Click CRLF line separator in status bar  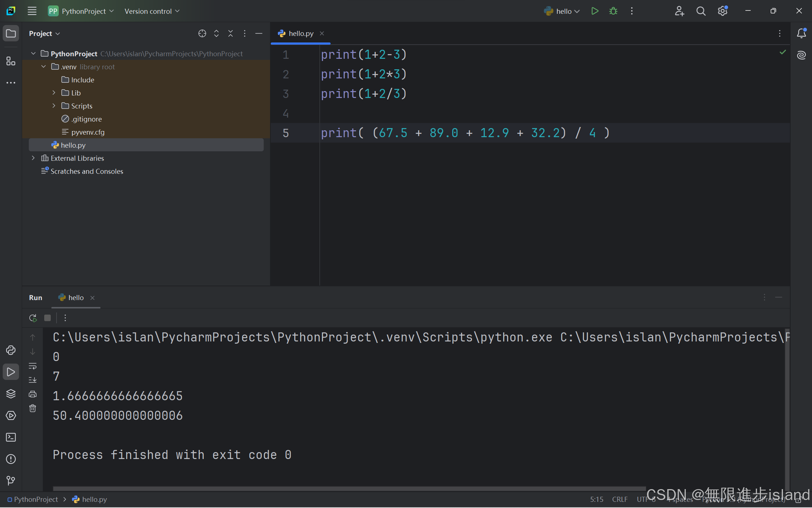(x=620, y=499)
